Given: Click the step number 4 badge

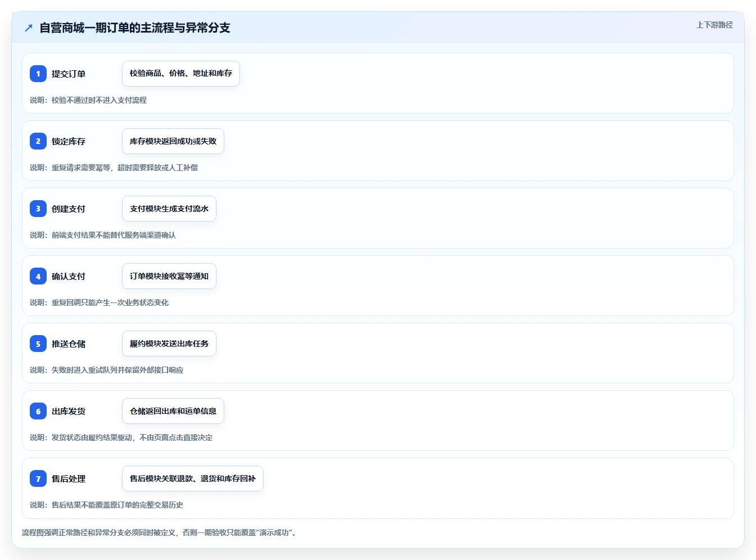Looking at the screenshot, I should [x=38, y=276].
